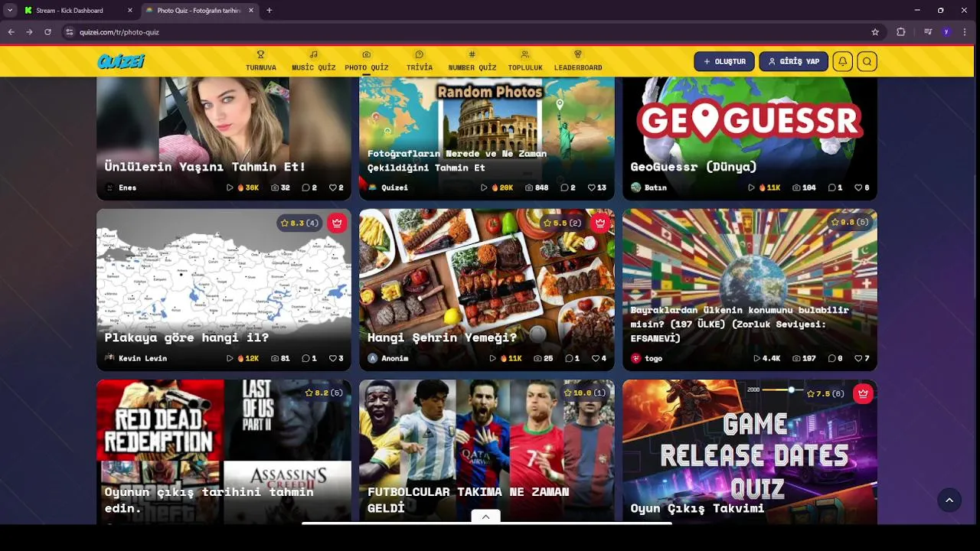Open Plakaya göre hangi il quiz

pos(224,289)
